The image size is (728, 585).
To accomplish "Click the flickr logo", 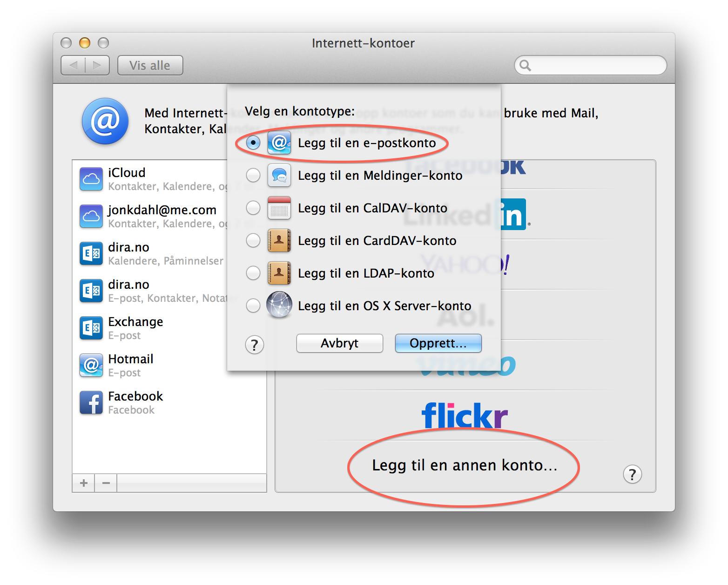I will (x=465, y=415).
